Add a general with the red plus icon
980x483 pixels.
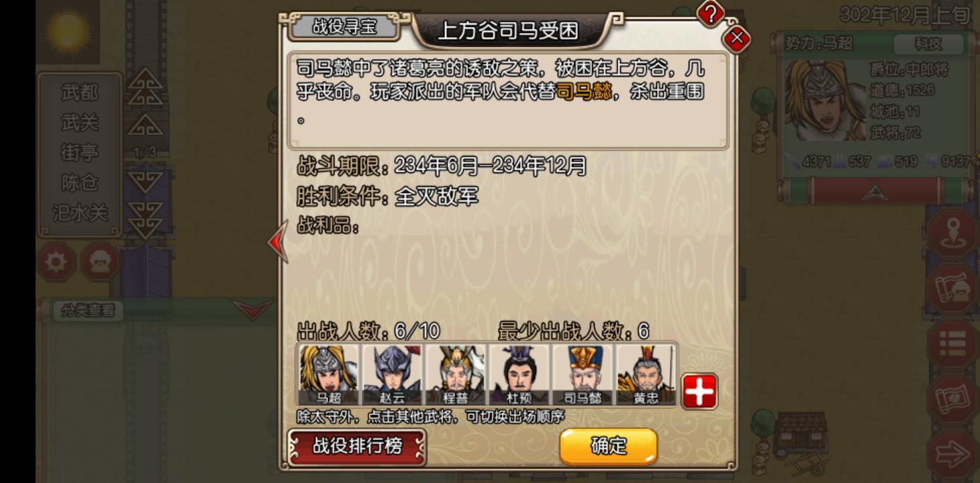tap(699, 392)
